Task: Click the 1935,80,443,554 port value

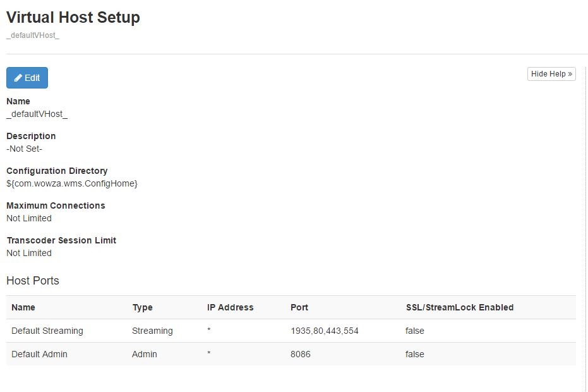Action: pyautogui.click(x=324, y=331)
